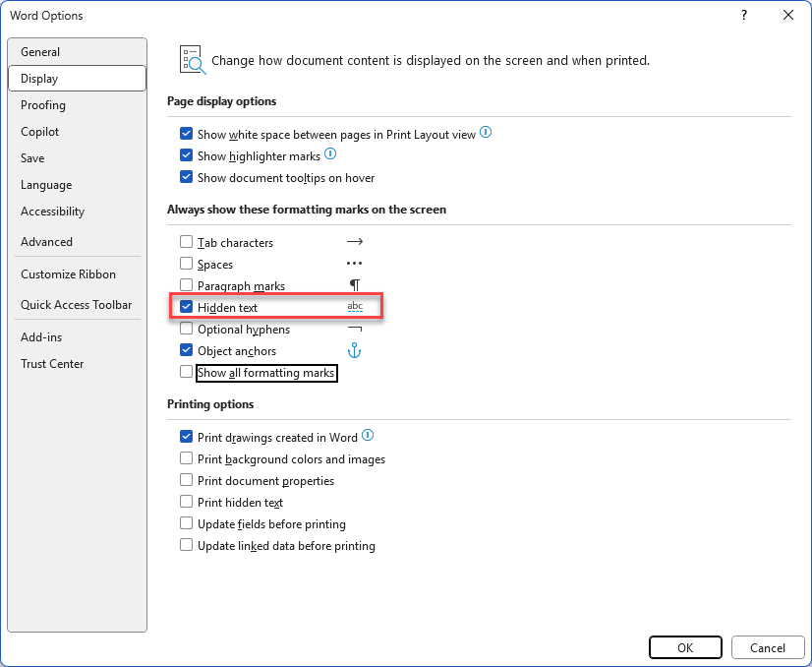Viewport: 812px width, 667px height.
Task: Enable Update fields before printing
Action: pyautogui.click(x=187, y=524)
